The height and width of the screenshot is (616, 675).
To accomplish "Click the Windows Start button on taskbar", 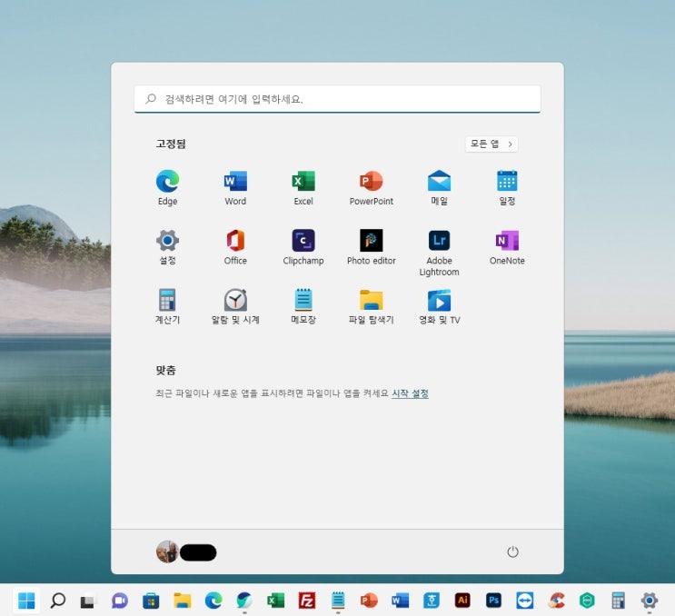I will [26, 600].
